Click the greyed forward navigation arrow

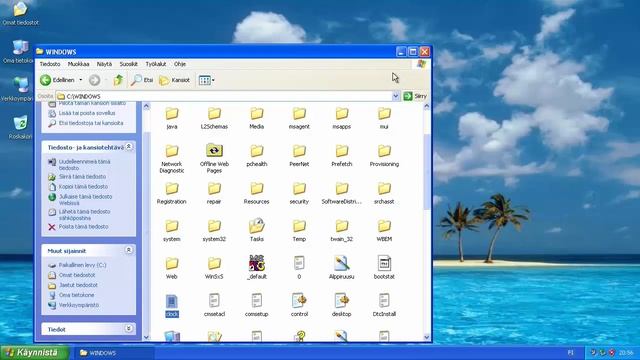[x=94, y=80]
